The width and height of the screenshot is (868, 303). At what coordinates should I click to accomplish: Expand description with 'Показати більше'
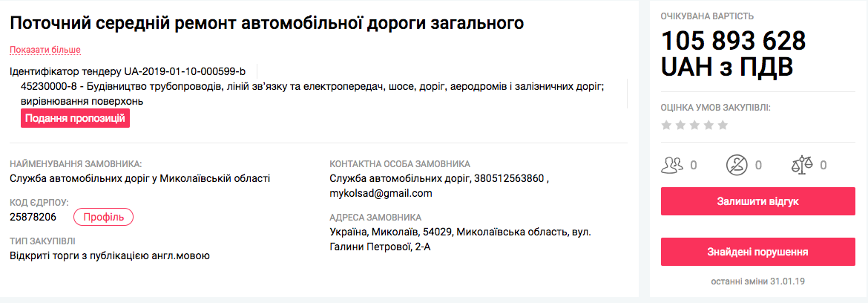pyautogui.click(x=45, y=50)
